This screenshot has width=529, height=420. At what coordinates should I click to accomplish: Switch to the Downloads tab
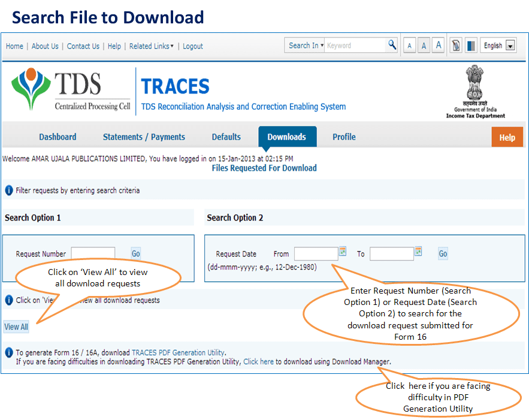287,137
